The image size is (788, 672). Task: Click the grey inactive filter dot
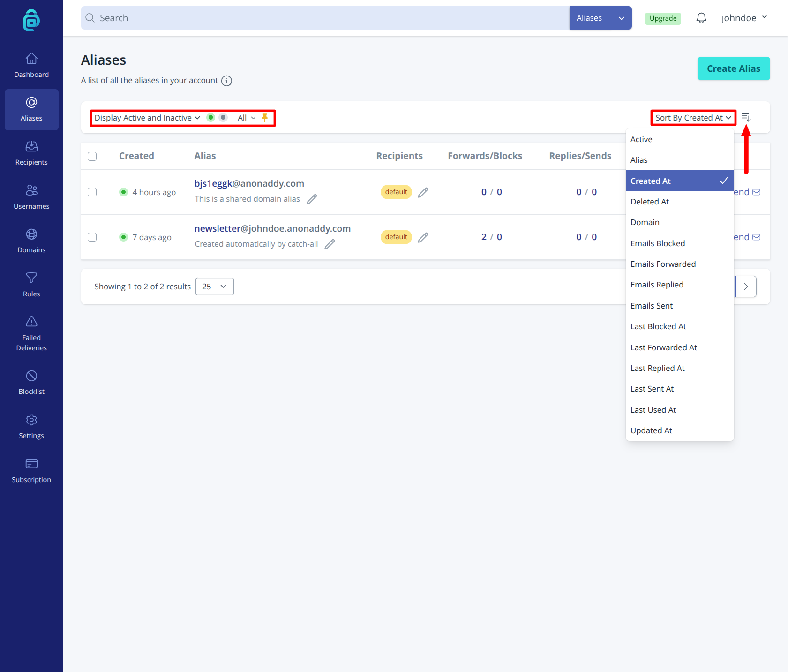tap(223, 118)
